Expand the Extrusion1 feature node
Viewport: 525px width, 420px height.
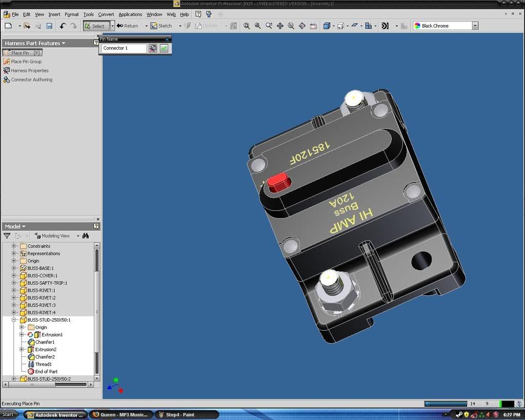coord(22,334)
